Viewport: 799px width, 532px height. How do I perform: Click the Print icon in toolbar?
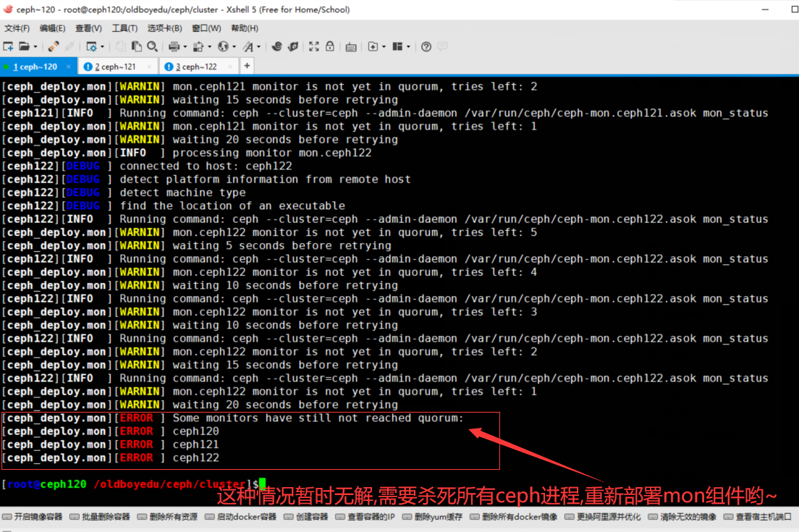point(174,46)
